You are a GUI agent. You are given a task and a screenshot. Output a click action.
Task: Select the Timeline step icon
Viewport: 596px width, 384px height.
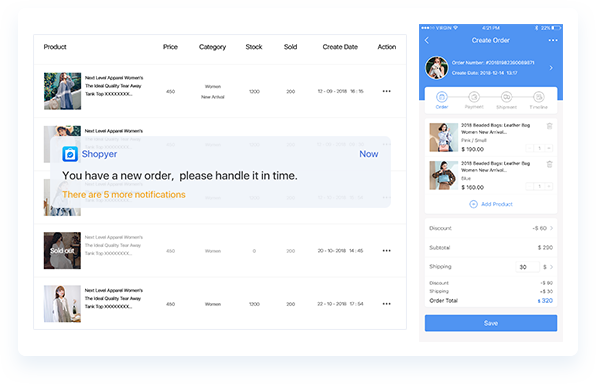click(539, 97)
